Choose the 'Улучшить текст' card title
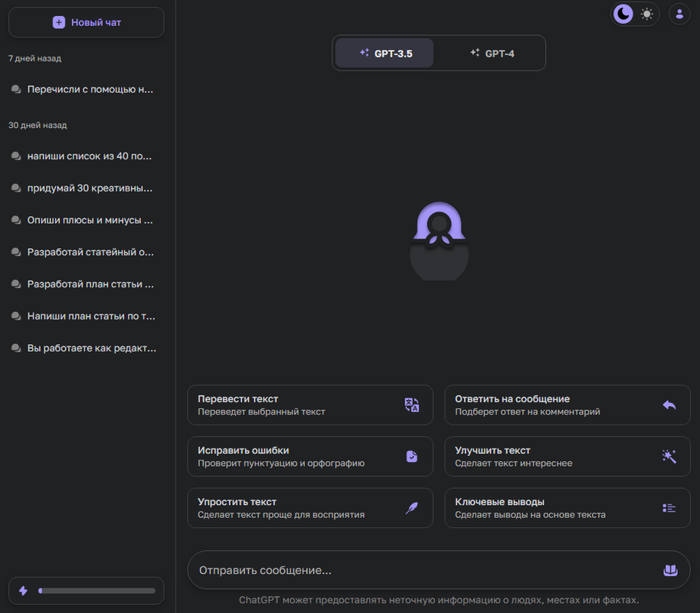The image size is (700, 613). coord(492,451)
